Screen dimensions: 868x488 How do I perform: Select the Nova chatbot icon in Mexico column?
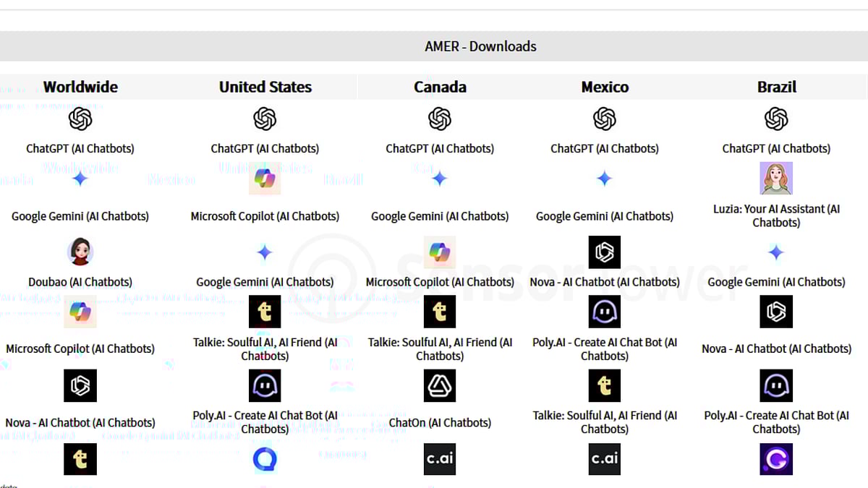pyautogui.click(x=605, y=252)
